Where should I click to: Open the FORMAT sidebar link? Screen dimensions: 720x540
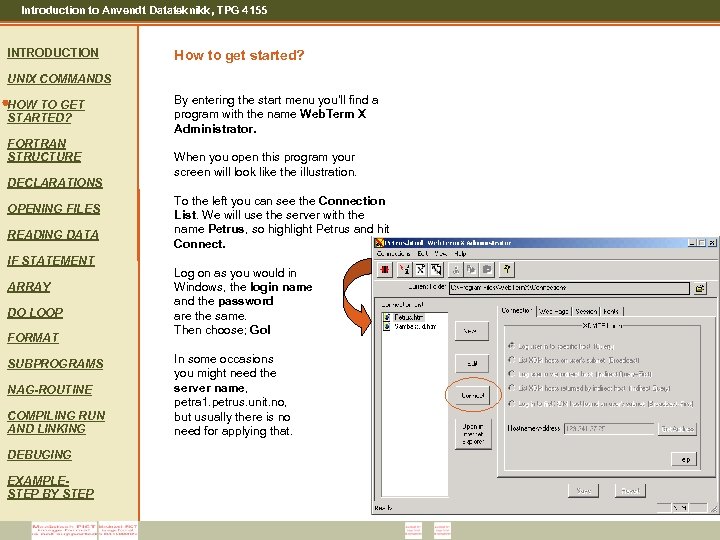[x=33, y=338]
